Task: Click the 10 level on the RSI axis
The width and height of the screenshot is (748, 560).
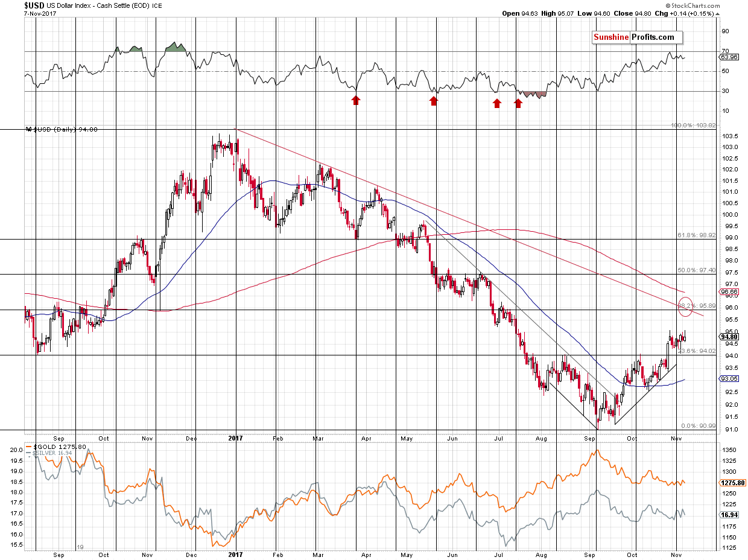Action: click(x=724, y=111)
